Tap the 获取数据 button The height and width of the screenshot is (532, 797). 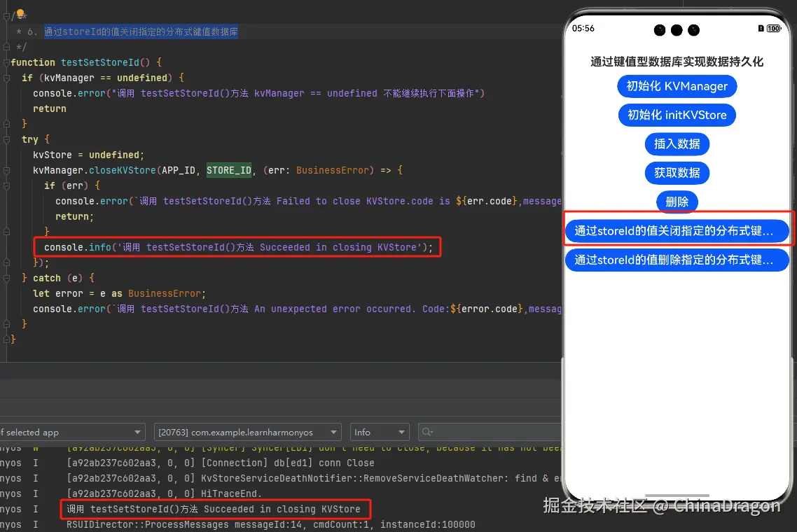tap(677, 174)
